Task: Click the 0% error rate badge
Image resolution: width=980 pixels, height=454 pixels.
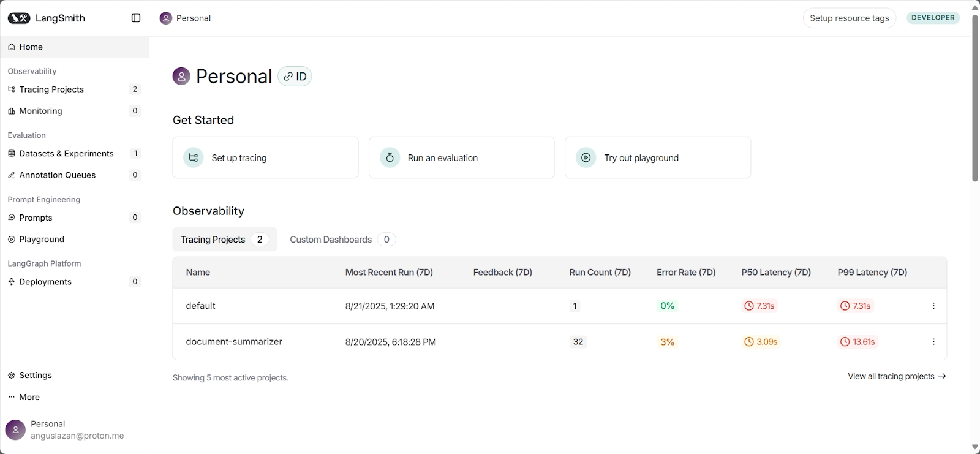Action: click(667, 306)
